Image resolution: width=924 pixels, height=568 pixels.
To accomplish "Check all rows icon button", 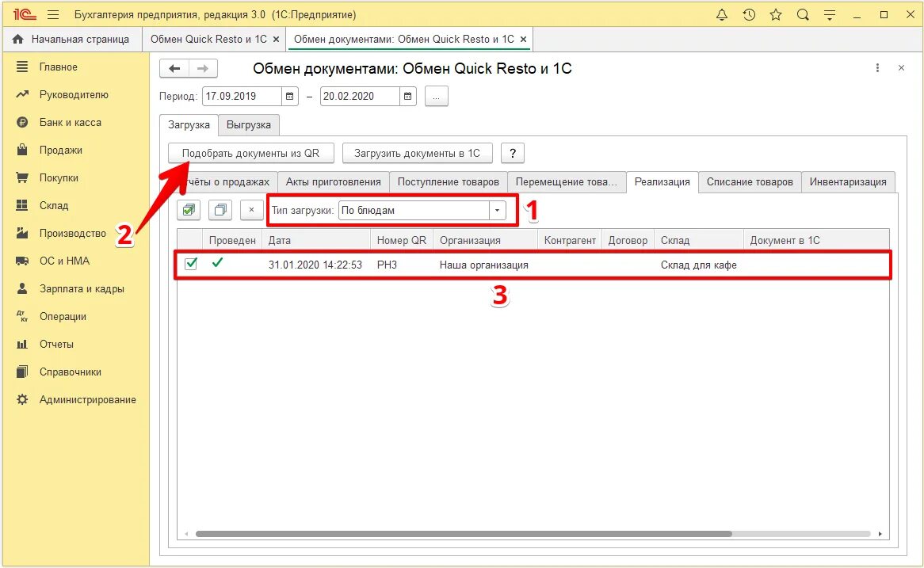I will [189, 210].
